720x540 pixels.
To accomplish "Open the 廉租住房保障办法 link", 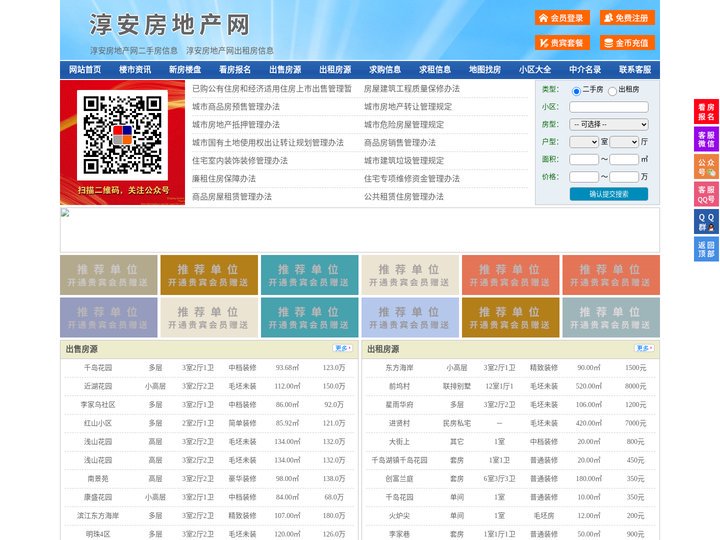I will pos(224,179).
